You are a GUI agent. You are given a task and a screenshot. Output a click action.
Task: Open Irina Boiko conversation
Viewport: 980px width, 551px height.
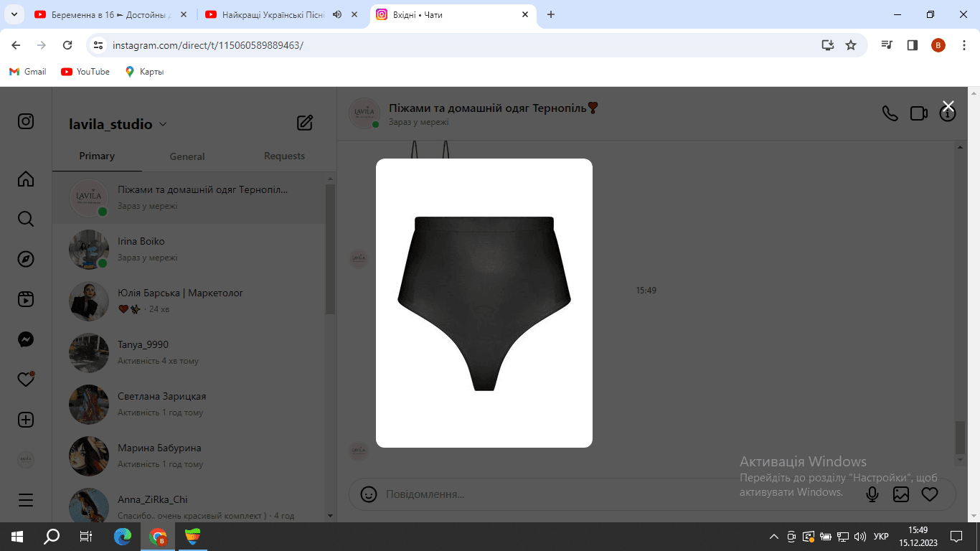coord(189,248)
